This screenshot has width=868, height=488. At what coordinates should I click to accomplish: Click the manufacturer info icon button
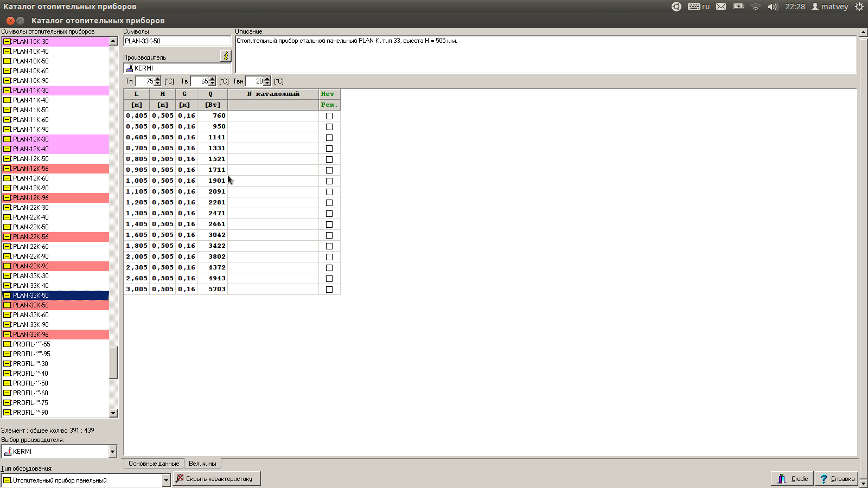[226, 56]
